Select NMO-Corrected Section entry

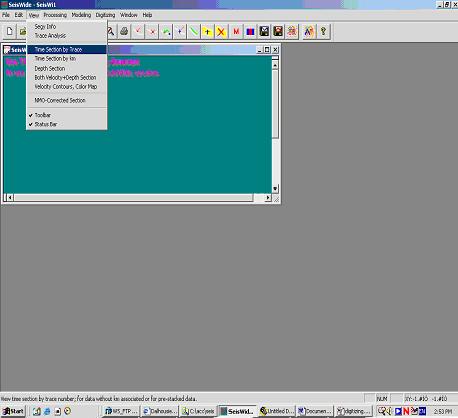(x=67, y=100)
